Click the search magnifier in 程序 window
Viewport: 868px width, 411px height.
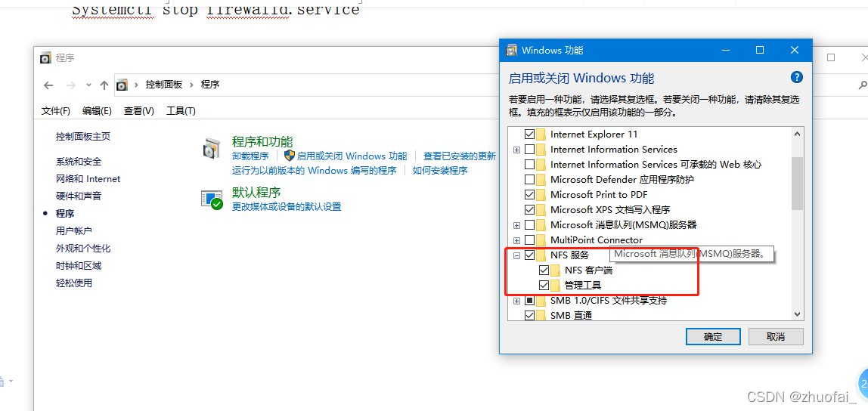tap(863, 85)
